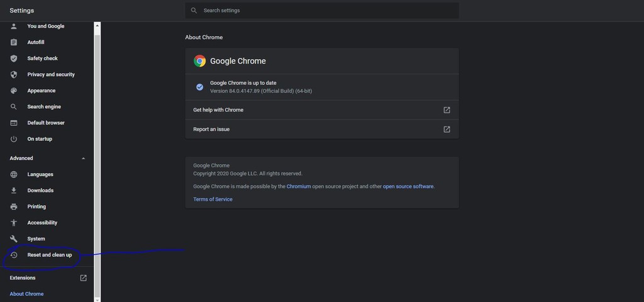Click the Privacy and security shield icon
The image size is (644, 302).
[14, 74]
